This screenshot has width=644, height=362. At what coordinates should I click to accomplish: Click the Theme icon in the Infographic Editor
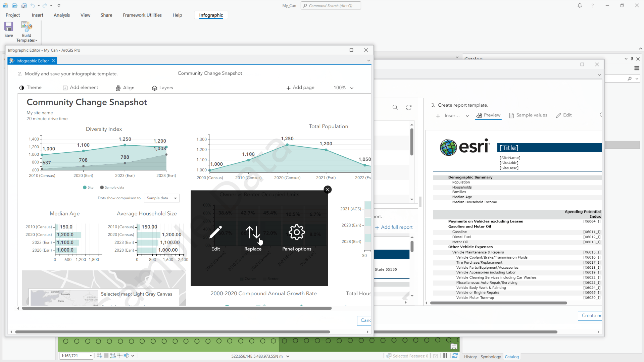(x=22, y=88)
